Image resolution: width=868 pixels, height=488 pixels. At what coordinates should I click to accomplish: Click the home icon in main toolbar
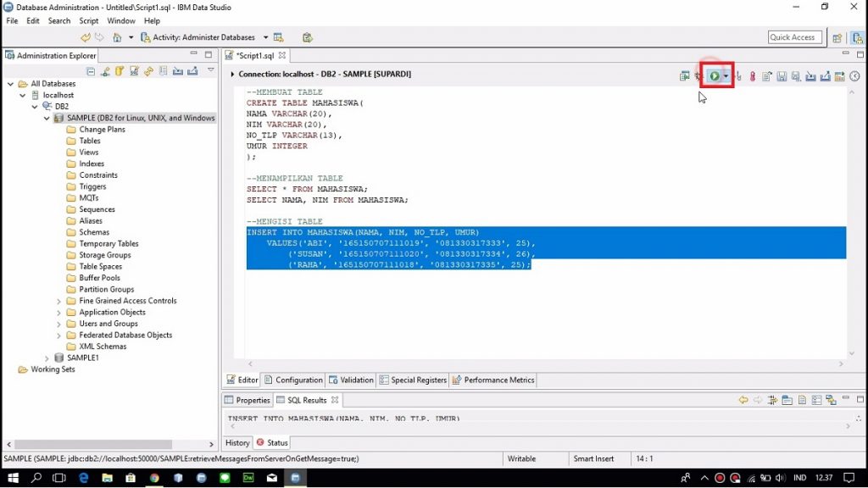(117, 37)
